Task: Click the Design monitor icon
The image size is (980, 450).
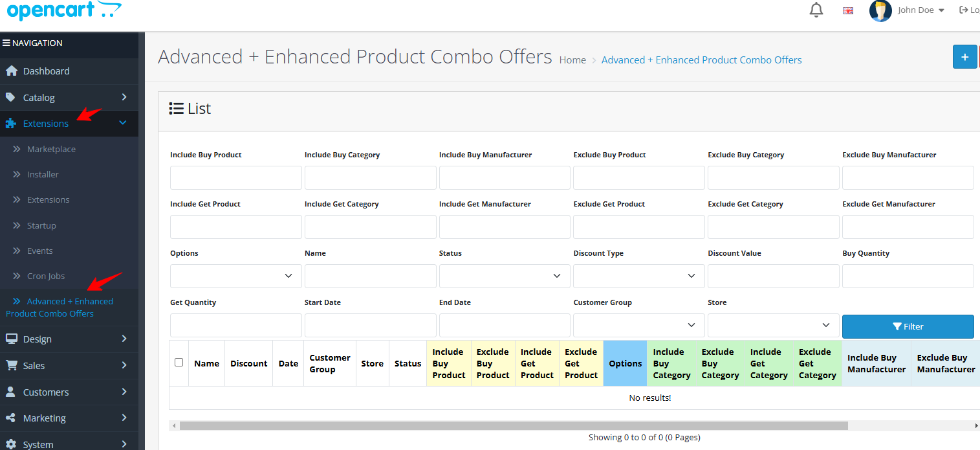Action: click(11, 339)
